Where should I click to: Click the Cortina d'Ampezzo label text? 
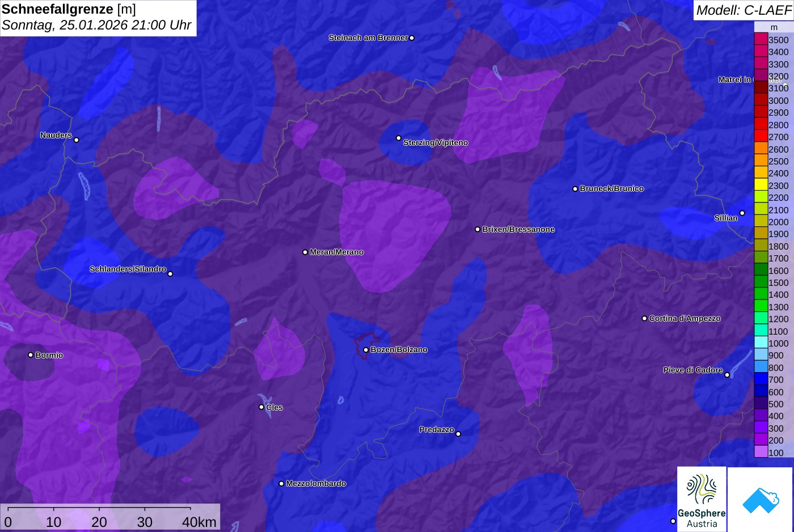point(685,319)
